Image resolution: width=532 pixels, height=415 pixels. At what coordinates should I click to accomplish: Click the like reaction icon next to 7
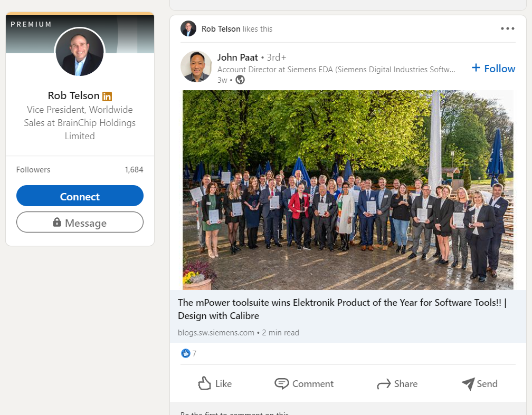(185, 353)
